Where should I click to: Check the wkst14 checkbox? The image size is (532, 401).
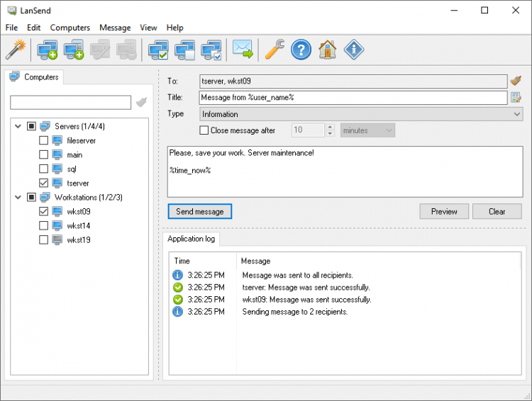(x=43, y=225)
